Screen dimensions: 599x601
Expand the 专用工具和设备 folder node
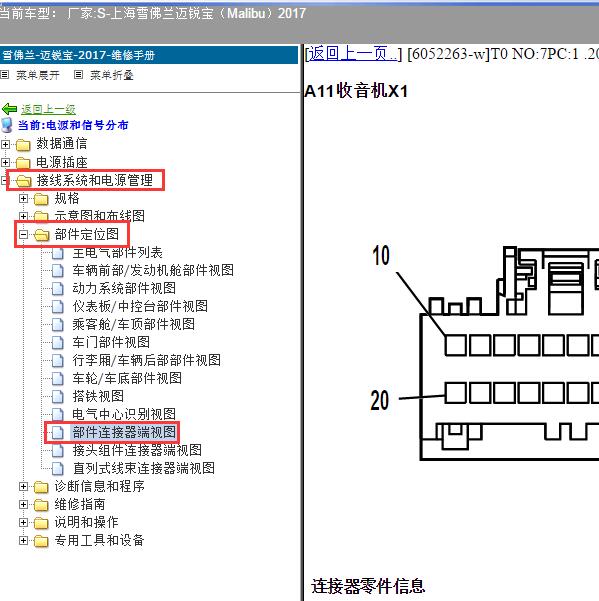coord(23,541)
